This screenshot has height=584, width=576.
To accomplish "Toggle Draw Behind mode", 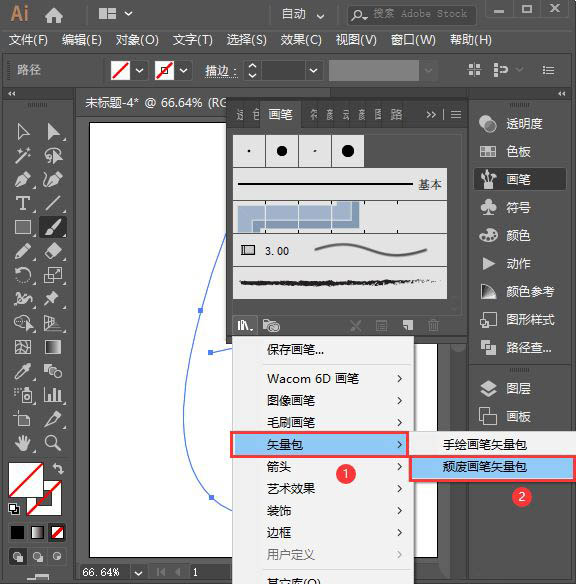I will point(37,556).
